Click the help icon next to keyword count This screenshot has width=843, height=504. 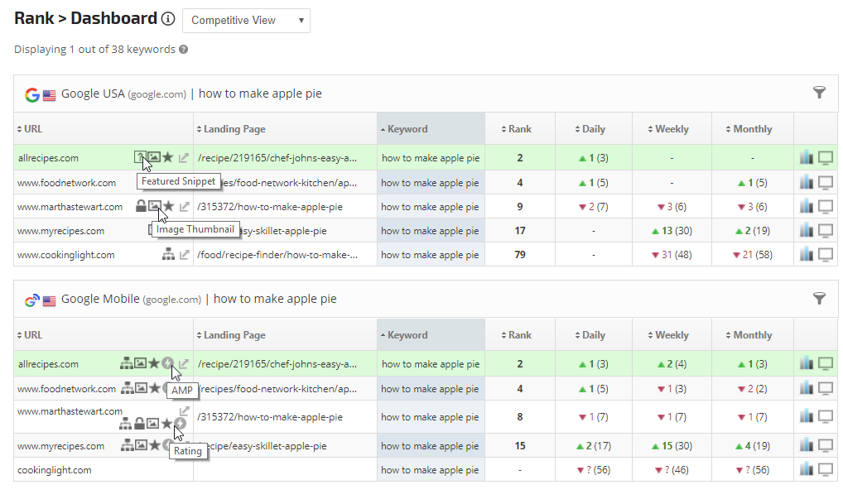pos(184,50)
